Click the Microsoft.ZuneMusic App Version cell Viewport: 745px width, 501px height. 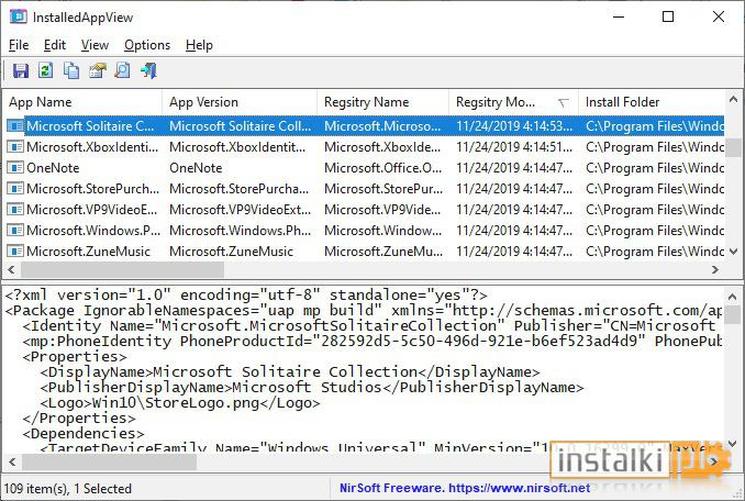click(x=231, y=251)
